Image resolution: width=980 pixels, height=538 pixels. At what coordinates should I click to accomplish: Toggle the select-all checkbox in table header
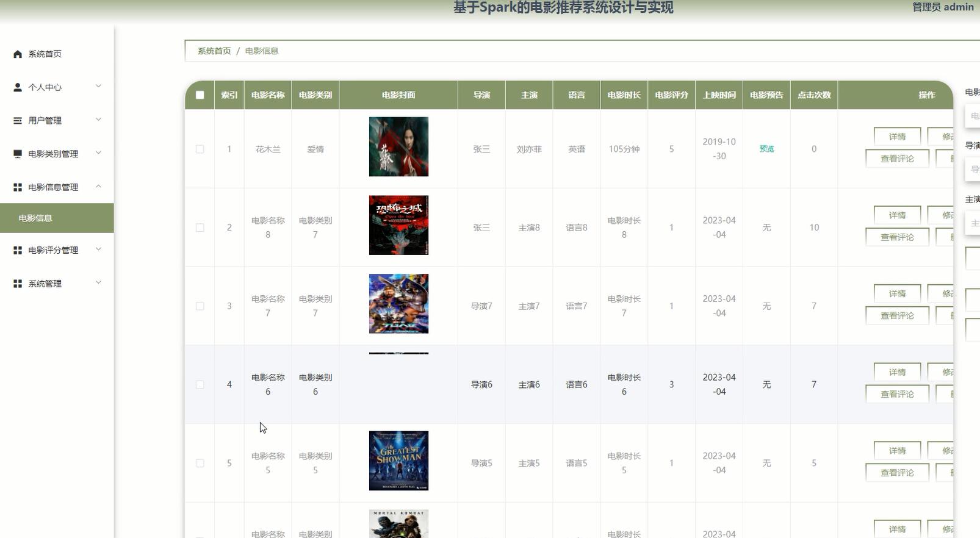[200, 95]
